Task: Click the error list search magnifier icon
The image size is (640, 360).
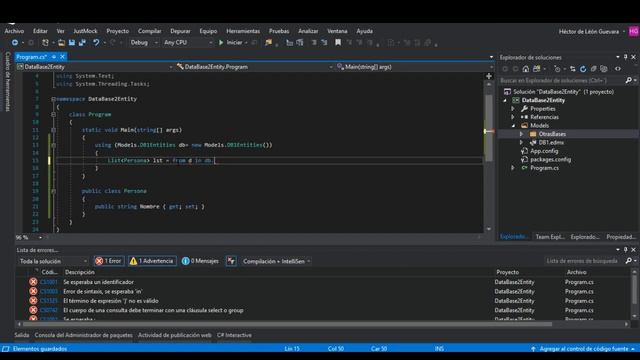Action: [x=629, y=260]
